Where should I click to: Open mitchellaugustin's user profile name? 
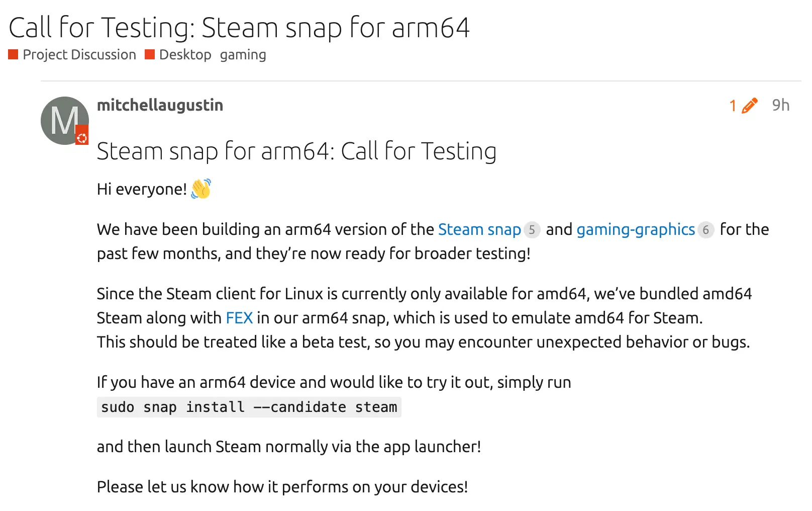160,105
